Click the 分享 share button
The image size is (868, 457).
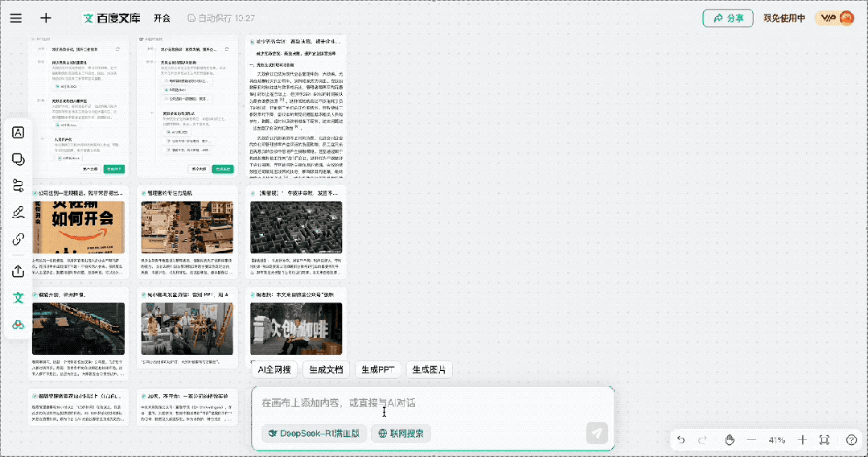tap(728, 19)
